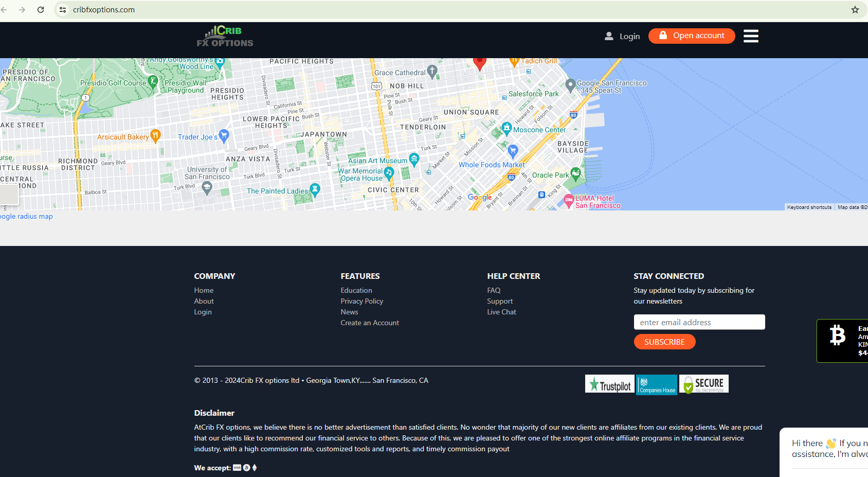
Task: Click the Login user icon in header
Action: coord(609,36)
